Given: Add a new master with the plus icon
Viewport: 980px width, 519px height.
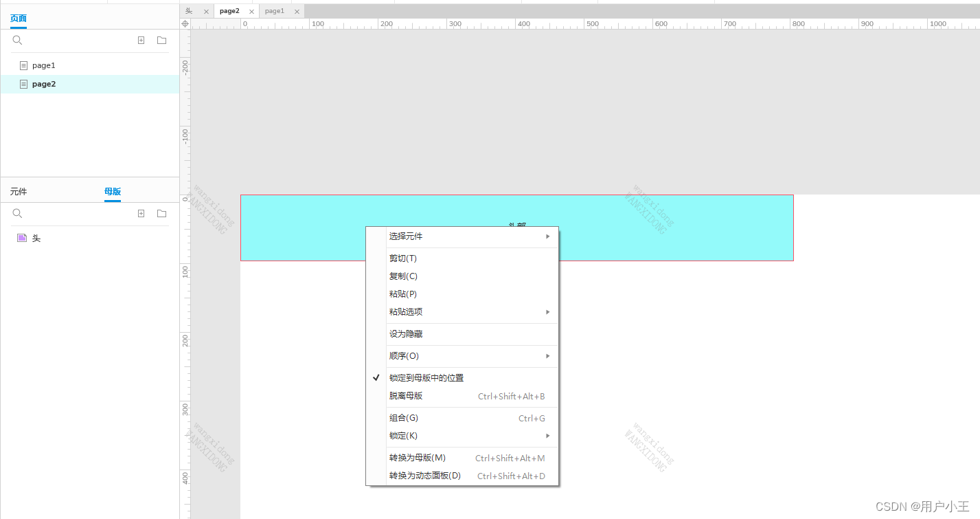Looking at the screenshot, I should 141,214.
